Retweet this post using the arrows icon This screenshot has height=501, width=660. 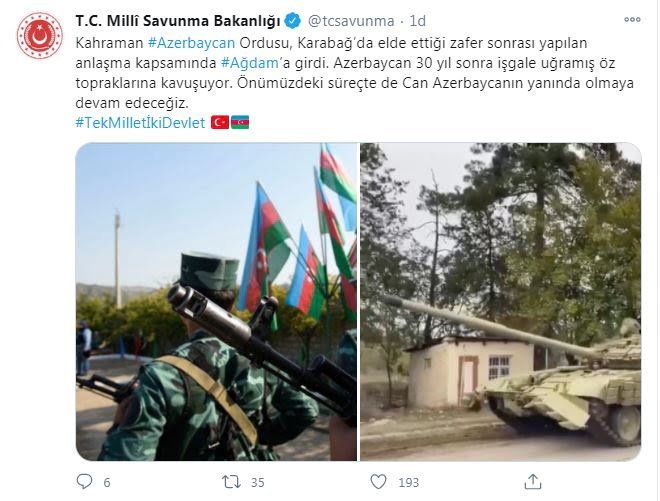[232, 482]
